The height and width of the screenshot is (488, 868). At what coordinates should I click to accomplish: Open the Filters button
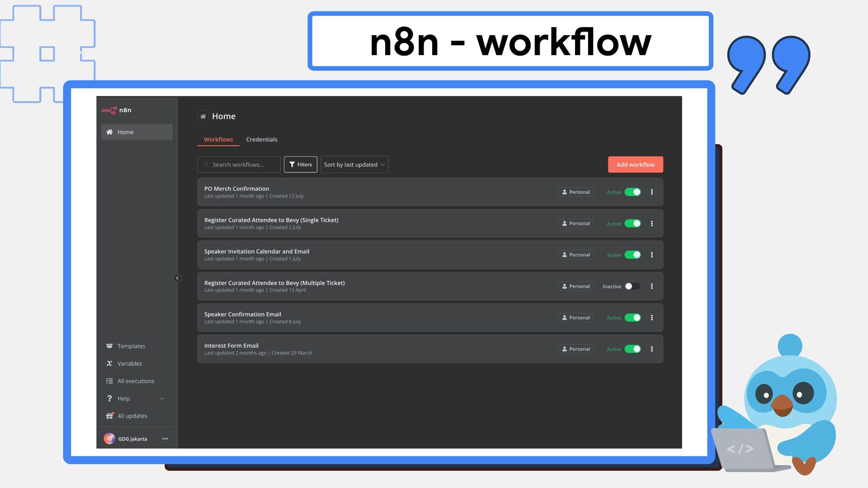301,164
